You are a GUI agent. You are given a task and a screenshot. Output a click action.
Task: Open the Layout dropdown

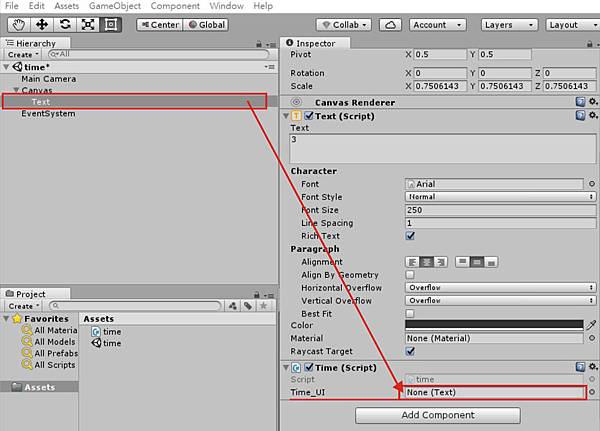[x=573, y=25]
